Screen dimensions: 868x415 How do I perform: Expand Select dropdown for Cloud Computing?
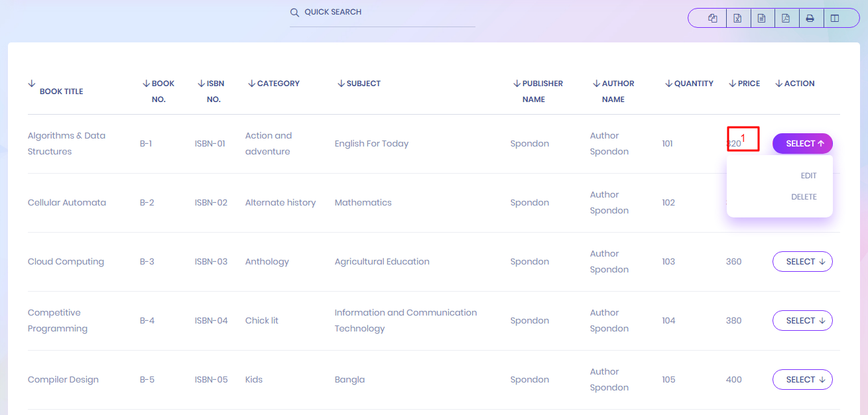coord(802,262)
